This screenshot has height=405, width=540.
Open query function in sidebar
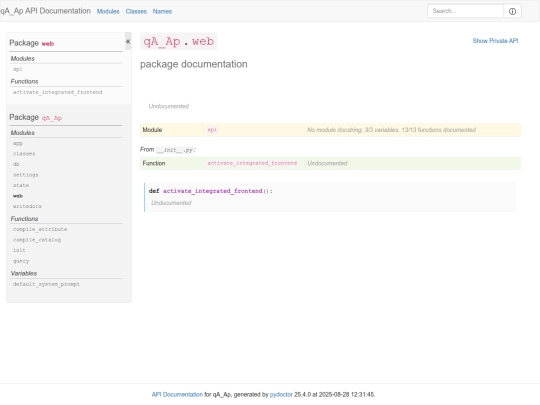pyautogui.click(x=21, y=261)
